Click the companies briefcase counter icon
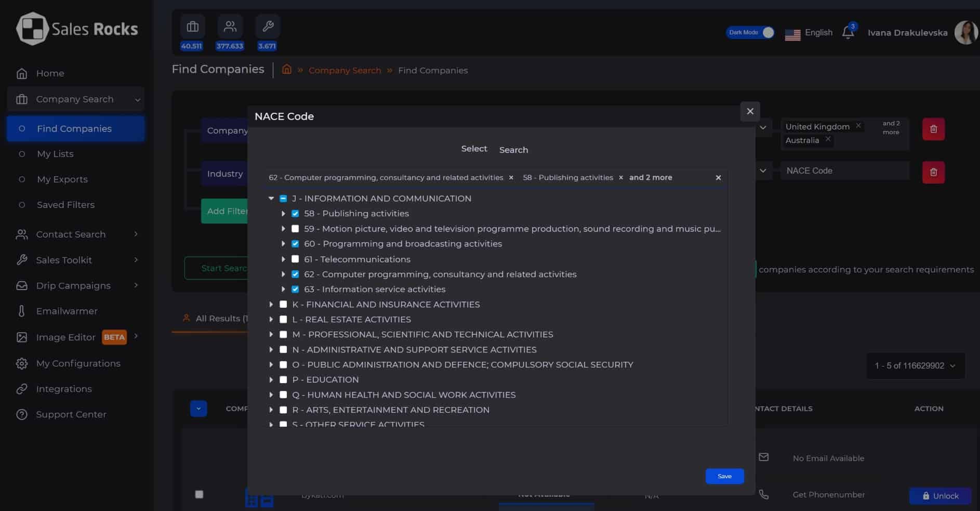Screen dimensions: 980x511 pos(192,27)
